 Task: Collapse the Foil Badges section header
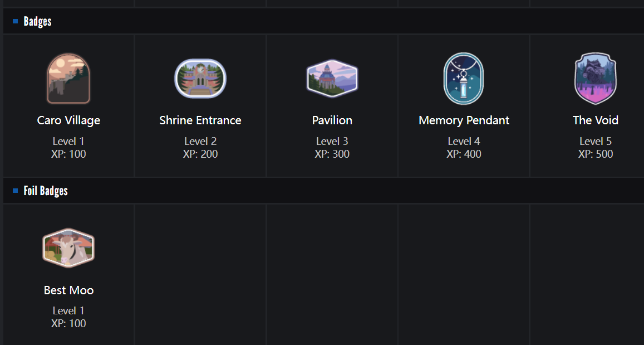click(x=46, y=191)
